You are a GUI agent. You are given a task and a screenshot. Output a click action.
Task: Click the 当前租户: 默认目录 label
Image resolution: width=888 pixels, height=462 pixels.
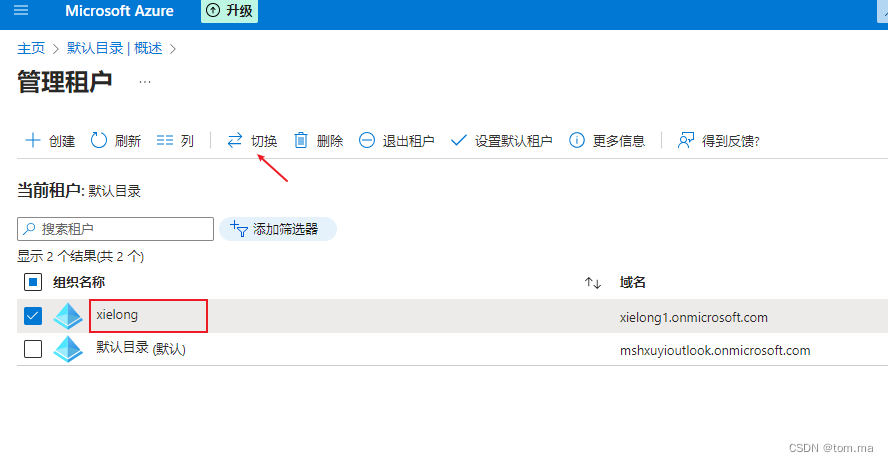click(79, 191)
